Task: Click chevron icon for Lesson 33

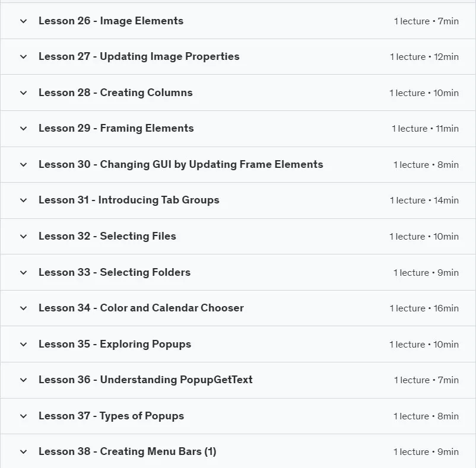Action: click(23, 272)
